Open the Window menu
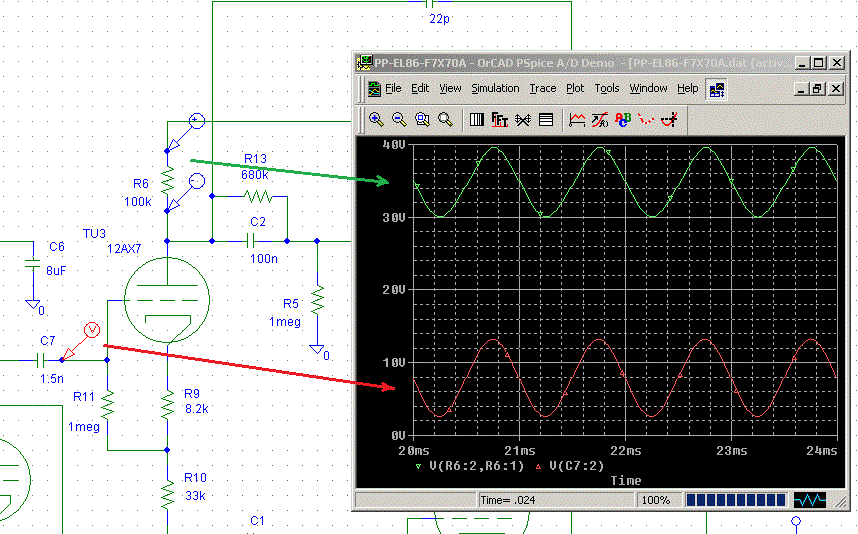The height and width of the screenshot is (534, 858). tap(648, 89)
